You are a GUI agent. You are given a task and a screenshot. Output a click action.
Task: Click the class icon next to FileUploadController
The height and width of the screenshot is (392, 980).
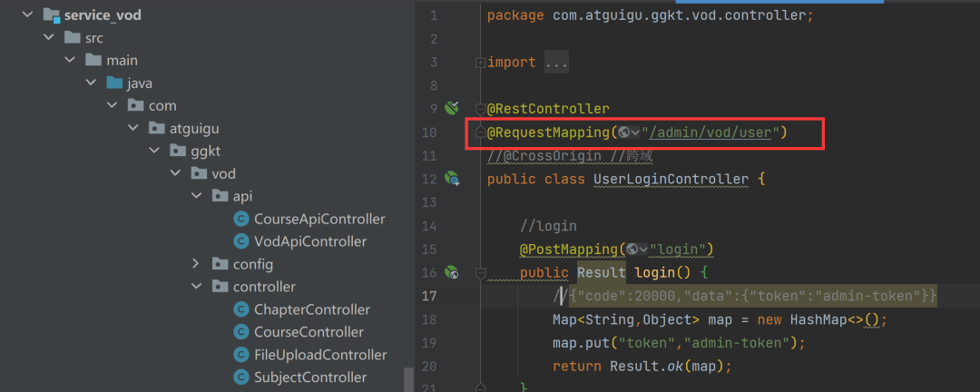(x=240, y=355)
